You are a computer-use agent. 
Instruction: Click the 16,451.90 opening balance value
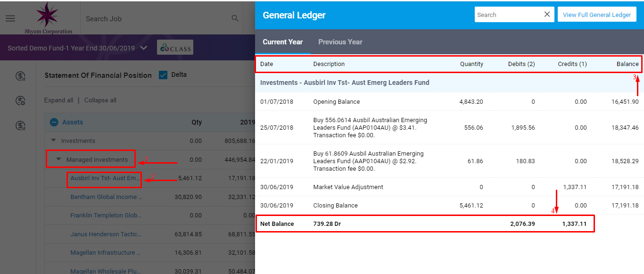coord(625,101)
